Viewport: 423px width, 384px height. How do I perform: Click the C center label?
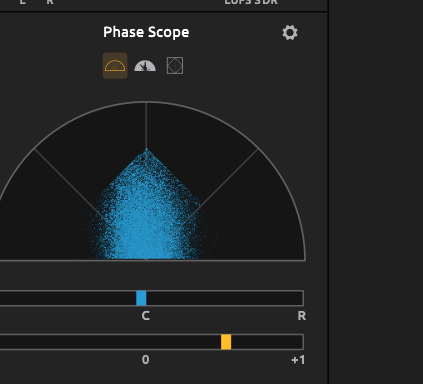(145, 316)
